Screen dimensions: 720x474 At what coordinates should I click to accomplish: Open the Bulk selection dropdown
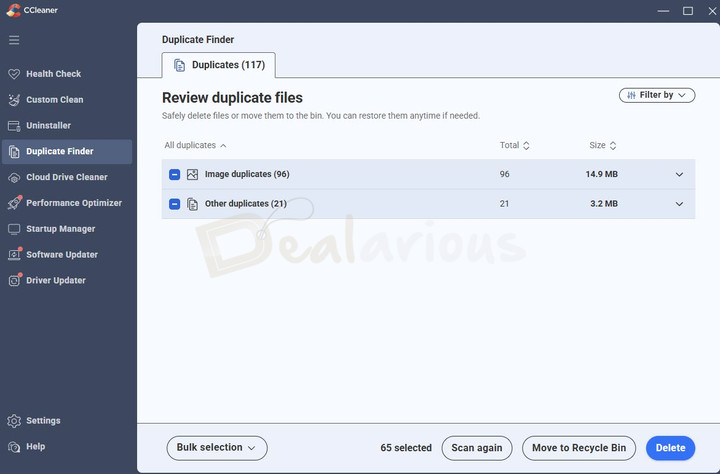pyautogui.click(x=217, y=448)
